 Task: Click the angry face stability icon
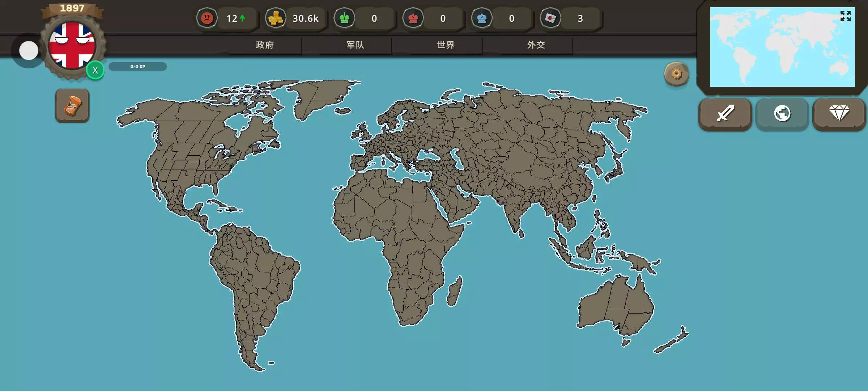(207, 18)
